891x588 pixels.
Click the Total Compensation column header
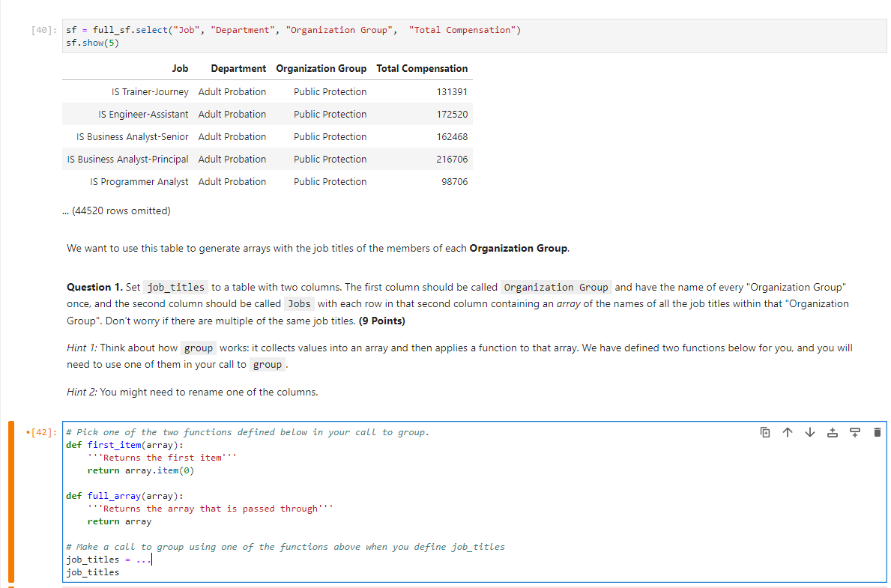[x=422, y=69]
